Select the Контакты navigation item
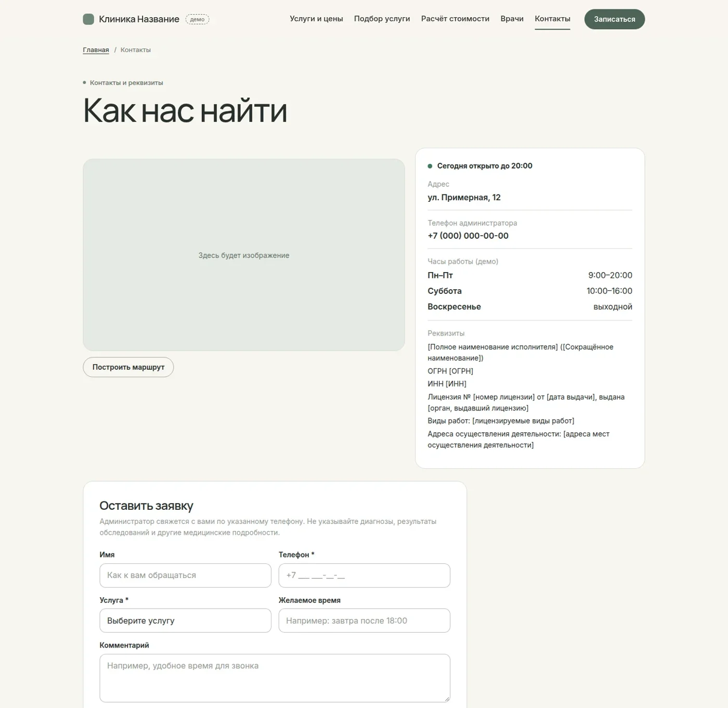Image resolution: width=728 pixels, height=708 pixels. click(x=552, y=19)
